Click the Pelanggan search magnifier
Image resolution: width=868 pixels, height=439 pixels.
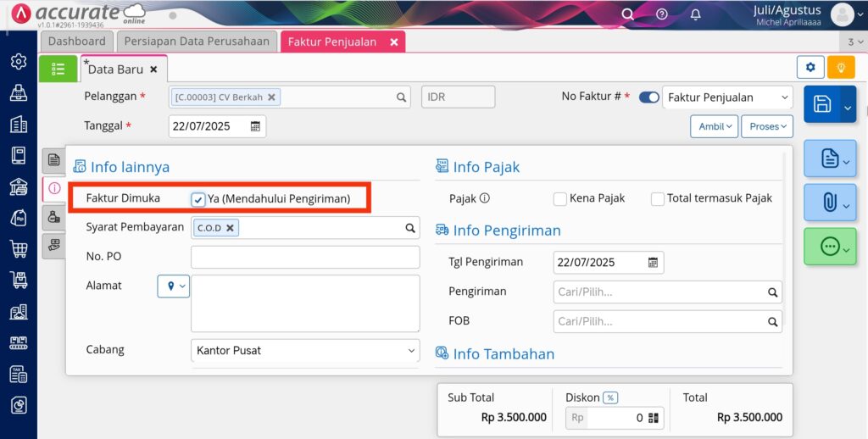(x=401, y=97)
